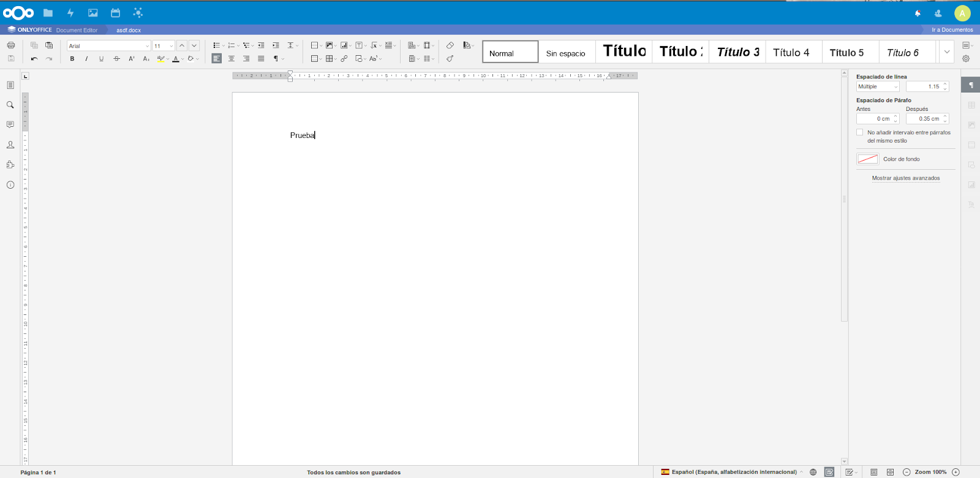Click the increase indent icon
This screenshot has height=478, width=980.
(276, 45)
